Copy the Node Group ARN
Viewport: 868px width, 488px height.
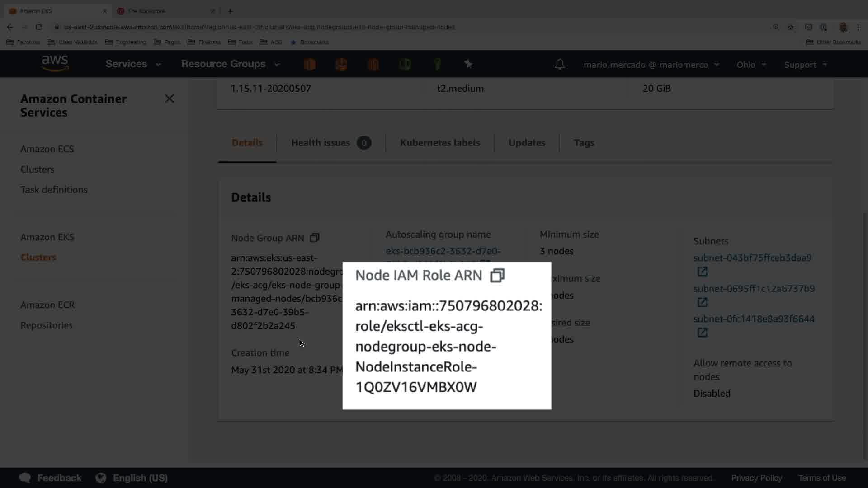click(315, 238)
